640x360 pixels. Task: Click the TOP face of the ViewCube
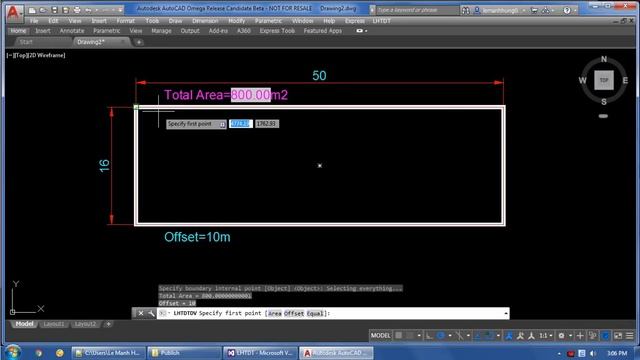click(x=604, y=80)
